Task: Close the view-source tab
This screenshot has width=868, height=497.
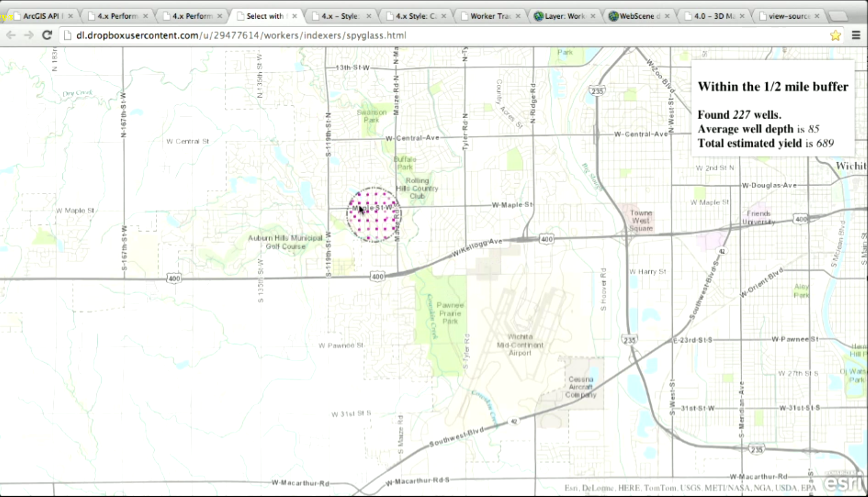Action: [x=817, y=16]
